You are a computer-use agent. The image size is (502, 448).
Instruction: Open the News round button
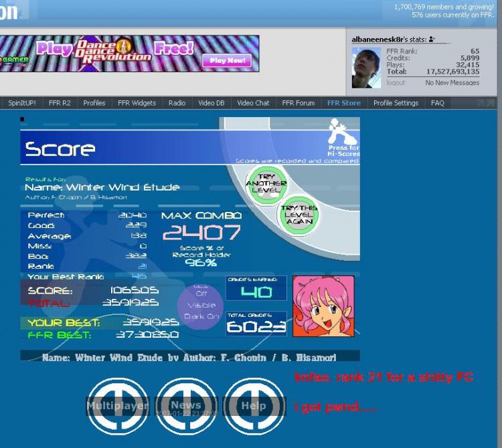(x=186, y=406)
